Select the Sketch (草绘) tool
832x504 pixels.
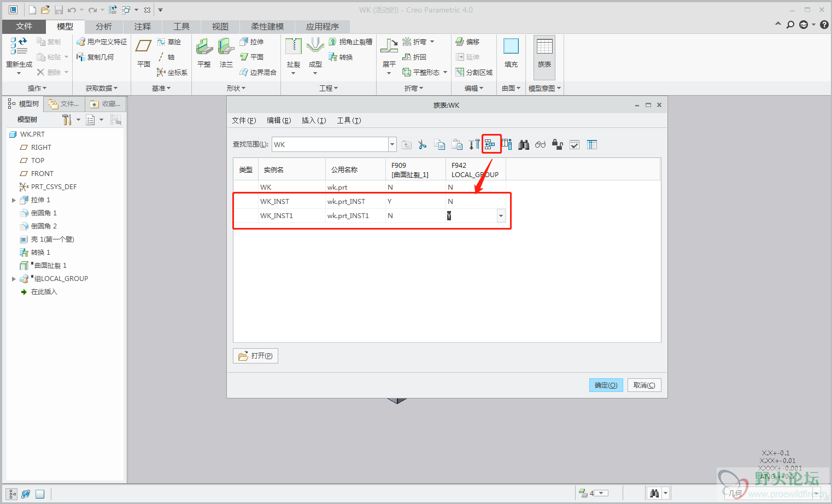pyautogui.click(x=169, y=42)
